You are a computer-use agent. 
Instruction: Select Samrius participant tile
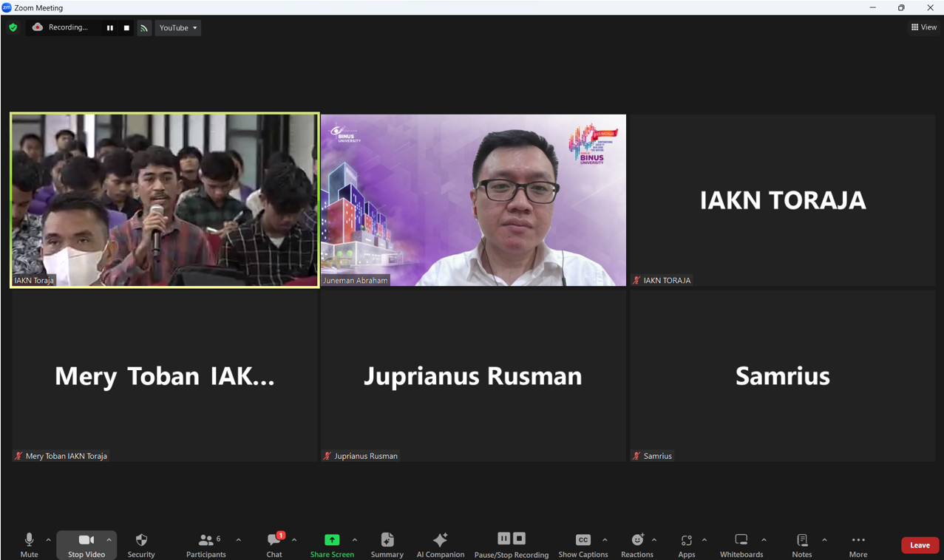click(782, 376)
